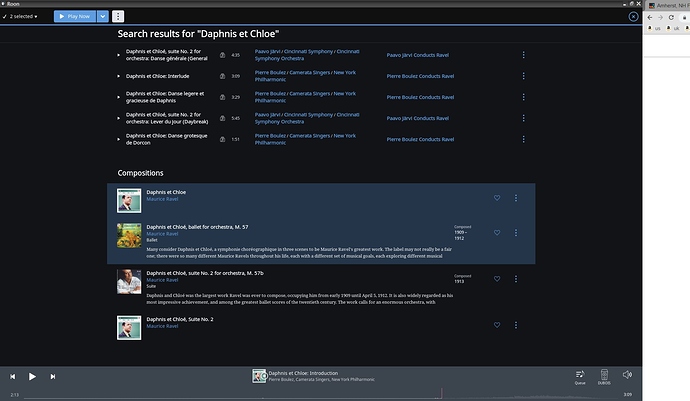The image size is (690, 401).
Task: Open the 'uk' bookmark in browser
Action: pyautogui.click(x=673, y=28)
